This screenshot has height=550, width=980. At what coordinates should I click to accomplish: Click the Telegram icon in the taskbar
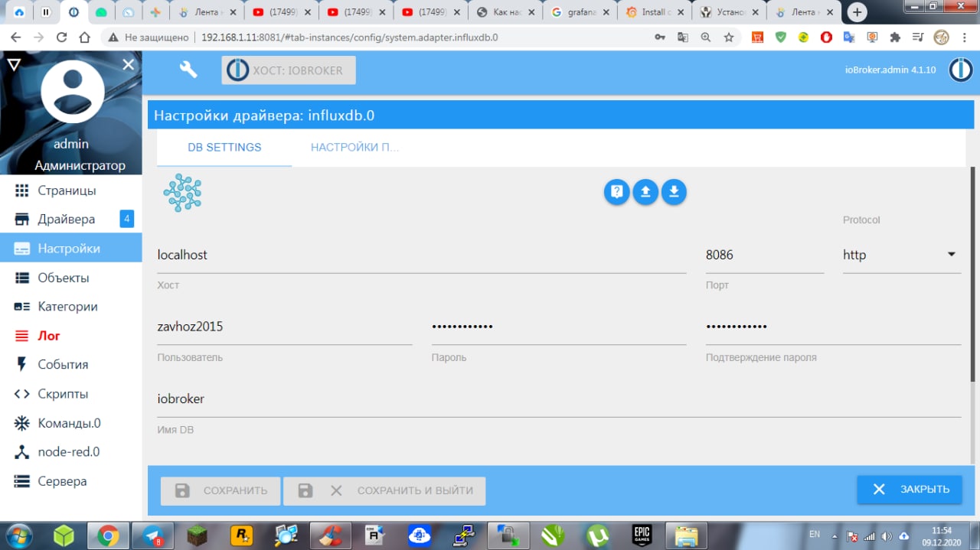(x=152, y=536)
